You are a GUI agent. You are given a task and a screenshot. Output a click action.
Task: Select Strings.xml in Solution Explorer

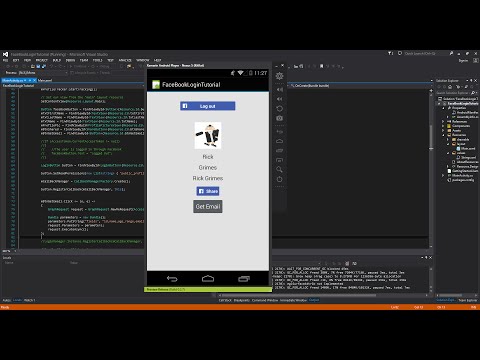(x=469, y=157)
